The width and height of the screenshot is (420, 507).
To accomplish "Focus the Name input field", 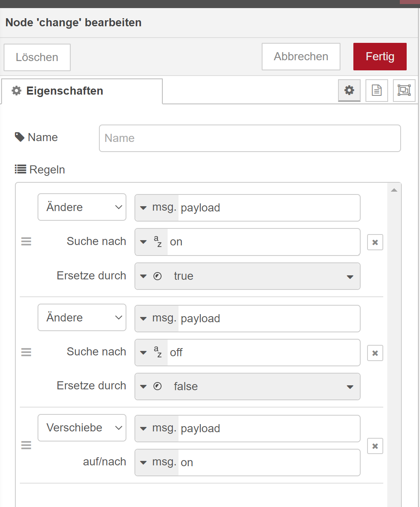I will click(x=250, y=138).
